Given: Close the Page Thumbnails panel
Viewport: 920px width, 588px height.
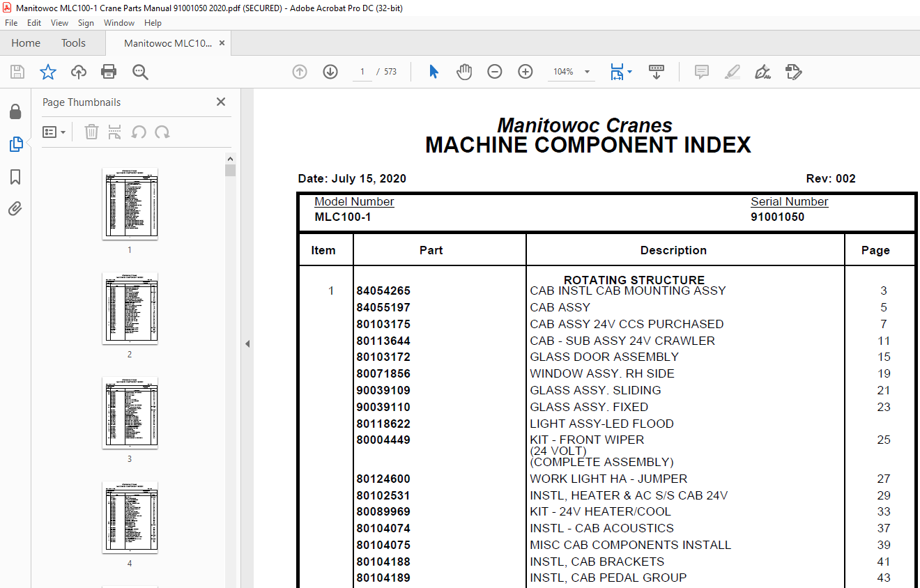Looking at the screenshot, I should (221, 102).
